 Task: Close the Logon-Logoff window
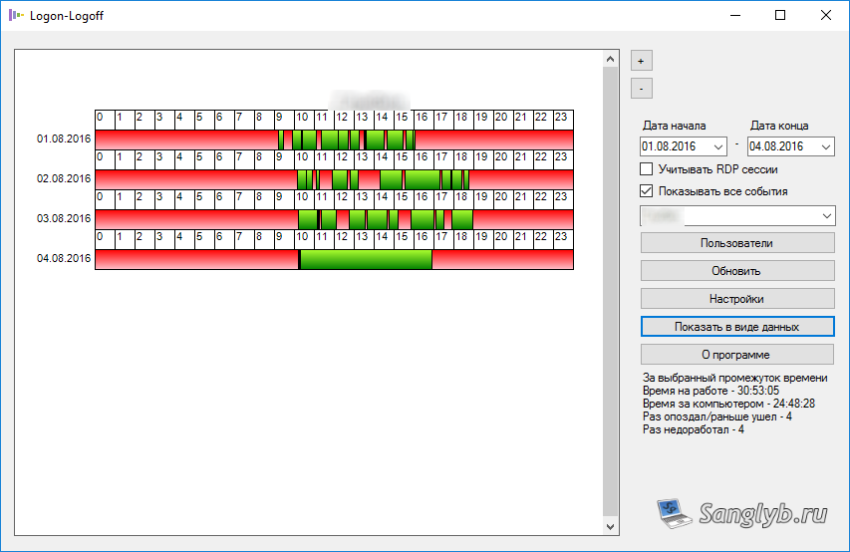click(x=826, y=15)
